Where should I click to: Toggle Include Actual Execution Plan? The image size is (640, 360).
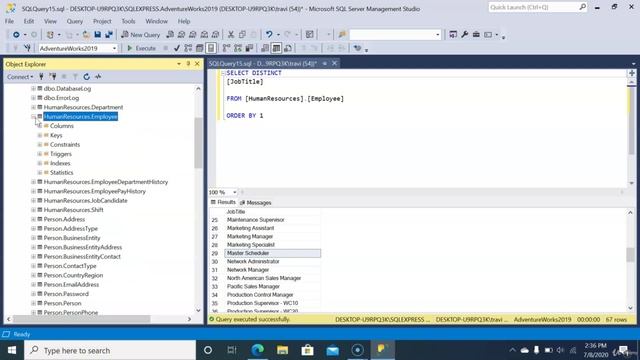coord(227,48)
